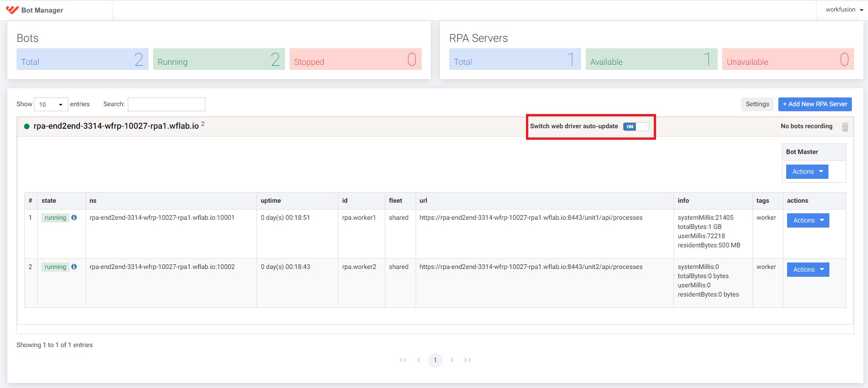868x388 pixels.
Task: Focus the Search input field
Action: [166, 104]
